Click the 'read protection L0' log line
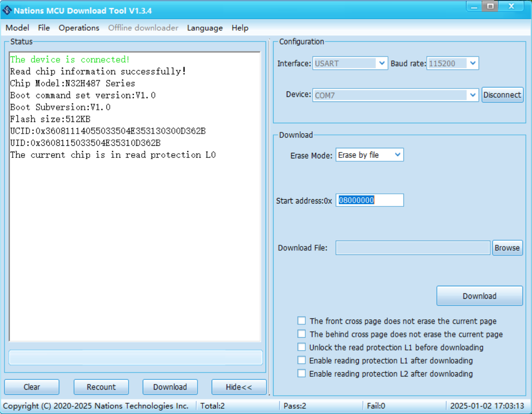 pyautogui.click(x=113, y=155)
